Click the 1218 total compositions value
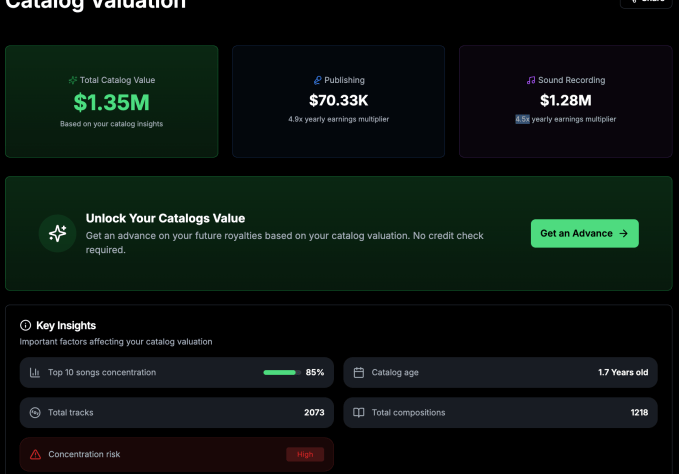 pos(639,413)
